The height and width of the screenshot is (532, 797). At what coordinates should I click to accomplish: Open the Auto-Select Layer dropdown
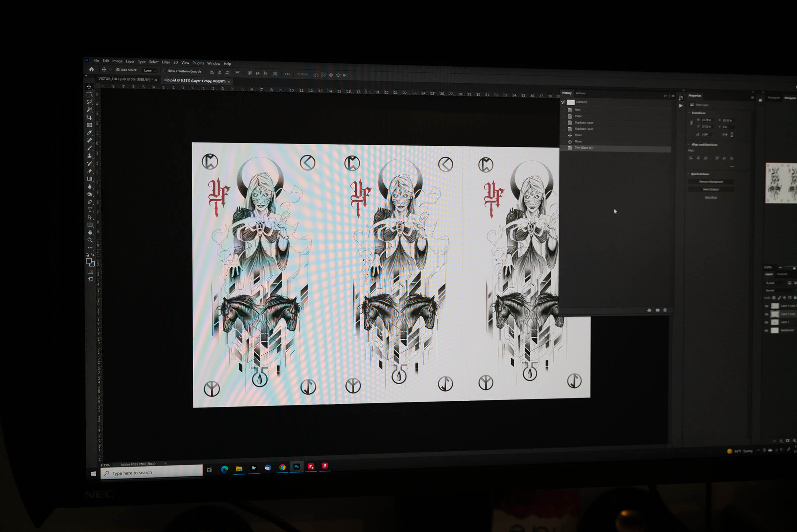point(150,71)
